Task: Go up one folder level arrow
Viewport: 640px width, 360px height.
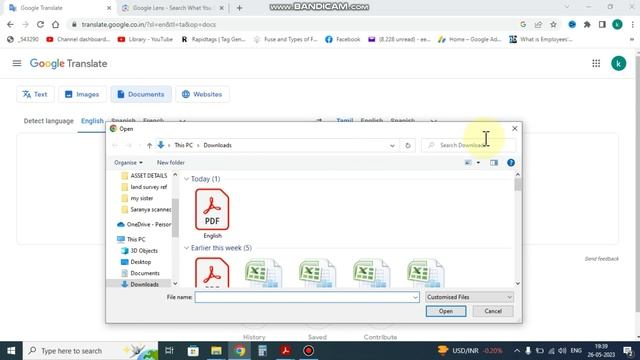Action: click(149, 145)
